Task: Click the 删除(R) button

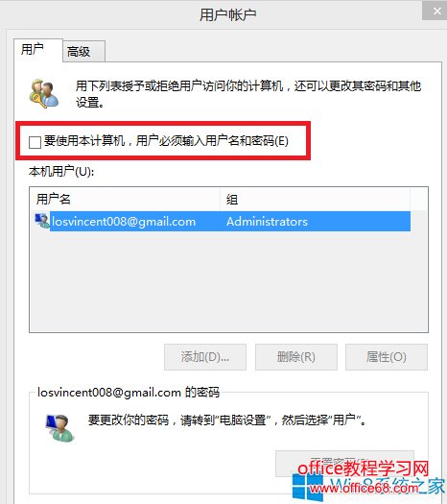Action: pos(296,357)
